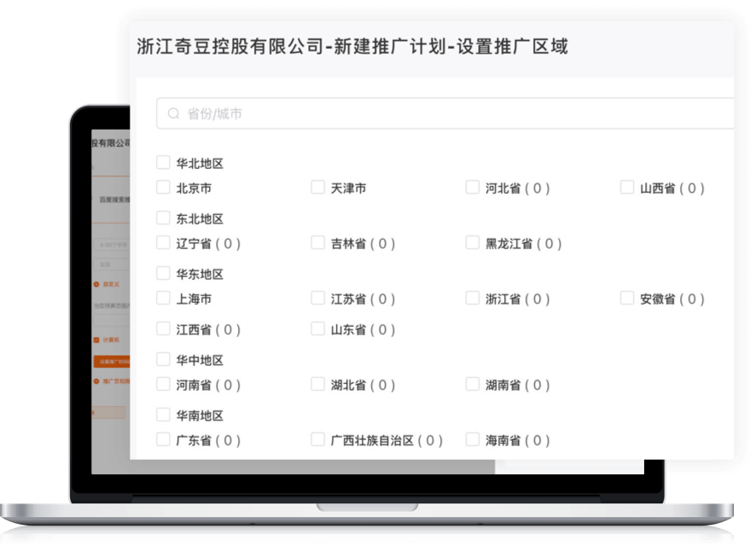Viewport: 756px width, 546px height.
Task: Click the 华中地区 label text
Action: [x=200, y=361]
